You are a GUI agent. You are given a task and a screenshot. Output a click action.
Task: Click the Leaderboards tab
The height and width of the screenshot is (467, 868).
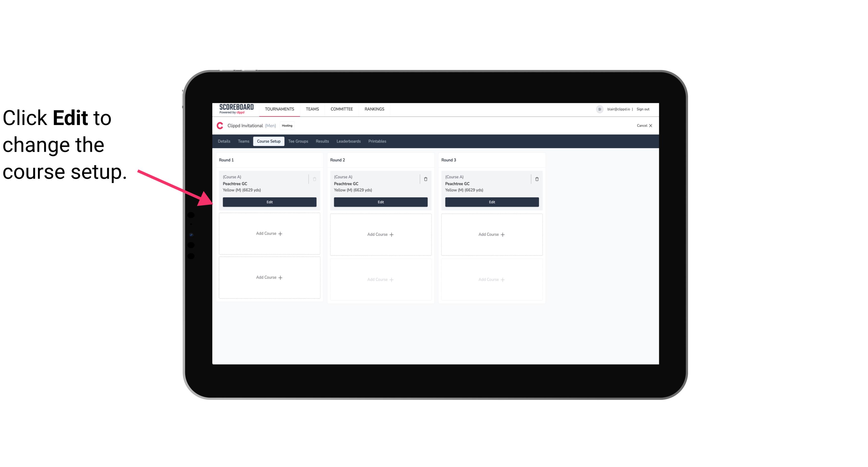[348, 141]
